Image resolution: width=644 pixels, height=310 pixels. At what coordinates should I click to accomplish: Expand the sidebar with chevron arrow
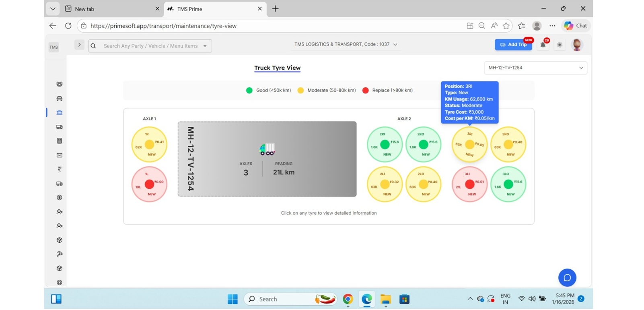pyautogui.click(x=79, y=45)
